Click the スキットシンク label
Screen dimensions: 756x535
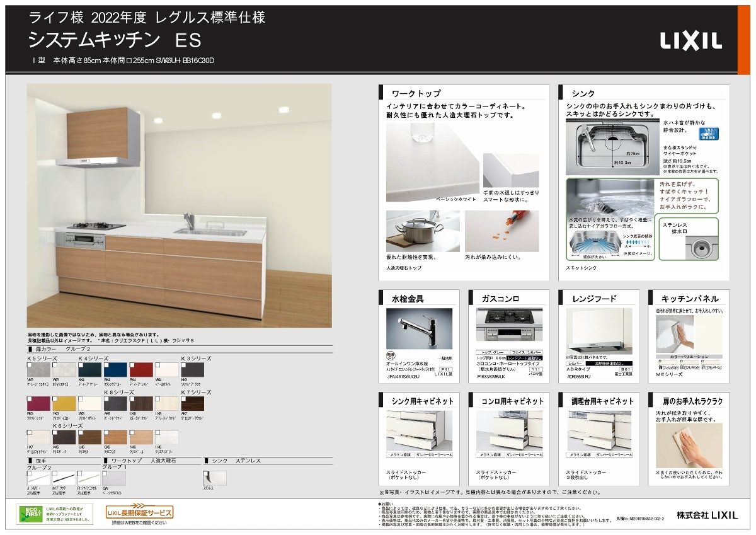(x=583, y=268)
